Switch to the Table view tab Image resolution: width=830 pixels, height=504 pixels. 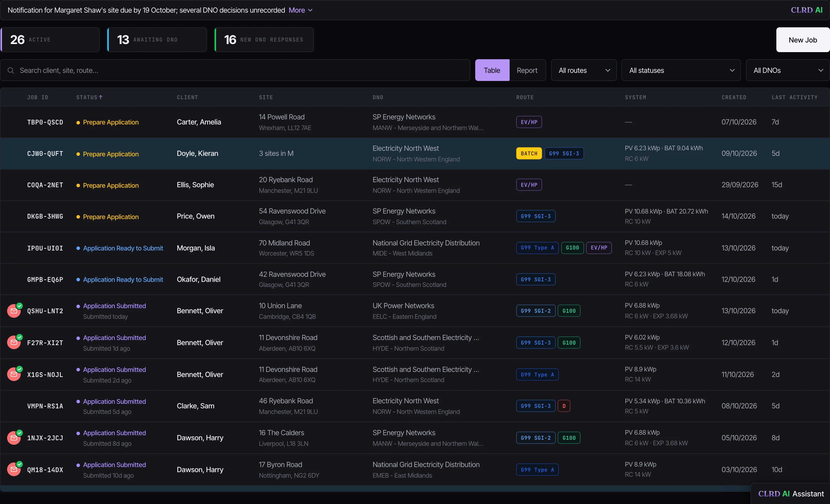pos(492,70)
